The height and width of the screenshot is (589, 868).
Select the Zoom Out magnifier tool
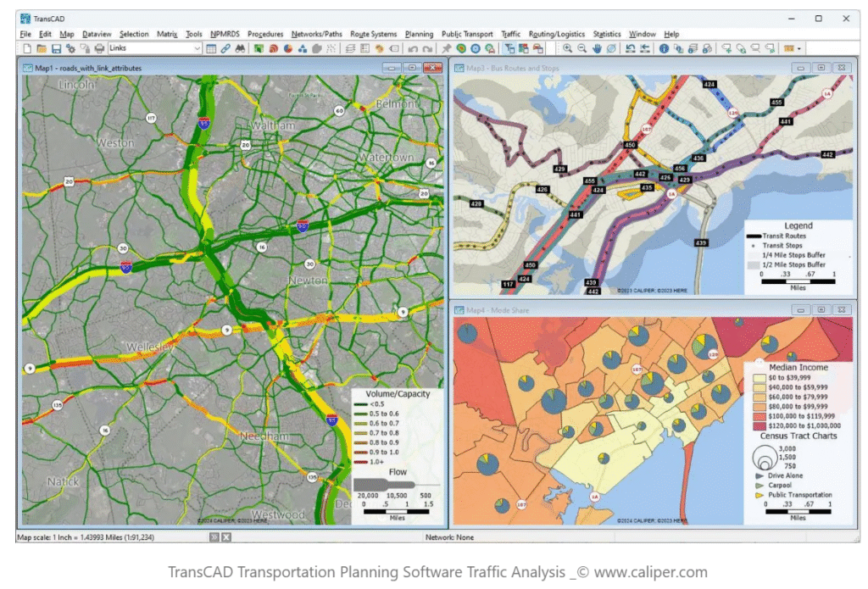(x=581, y=48)
